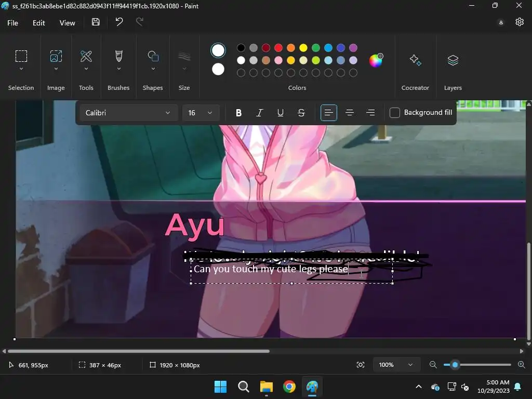
Task: Expand the Shapes chevron
Action: pos(153,69)
